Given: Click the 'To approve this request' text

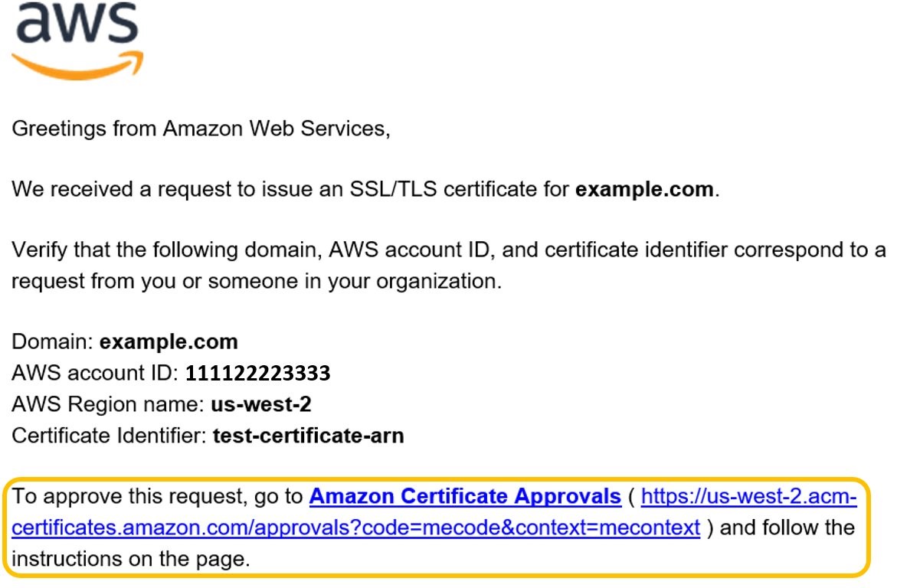Looking at the screenshot, I should coord(124,496).
